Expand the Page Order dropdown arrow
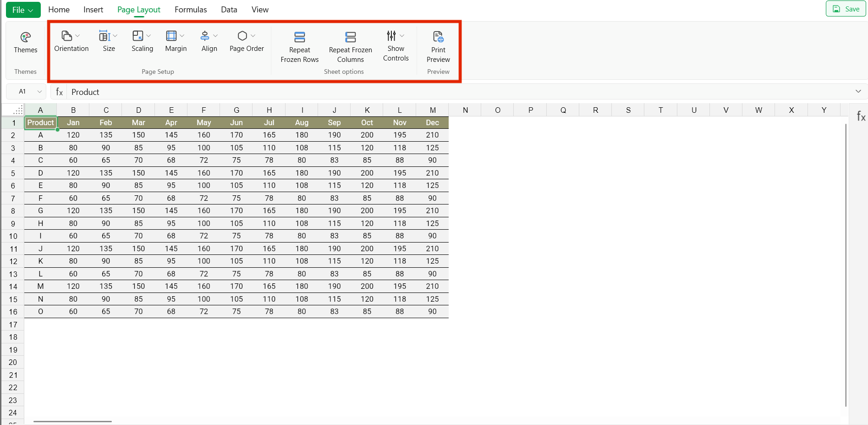Screen dimensions: 868x425 point(253,36)
